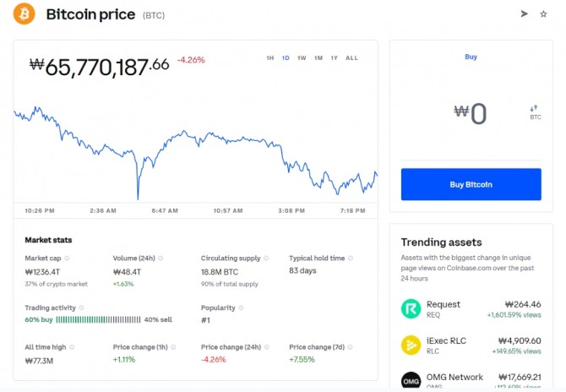The image size is (566, 392).
Task: Star Bitcoin to add to watchlist
Action: [x=543, y=14]
